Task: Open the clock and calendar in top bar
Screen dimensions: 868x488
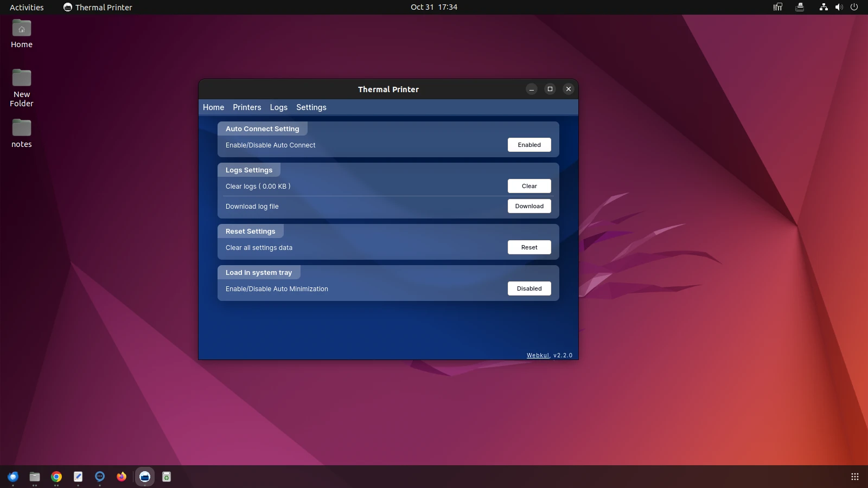Action: click(433, 7)
